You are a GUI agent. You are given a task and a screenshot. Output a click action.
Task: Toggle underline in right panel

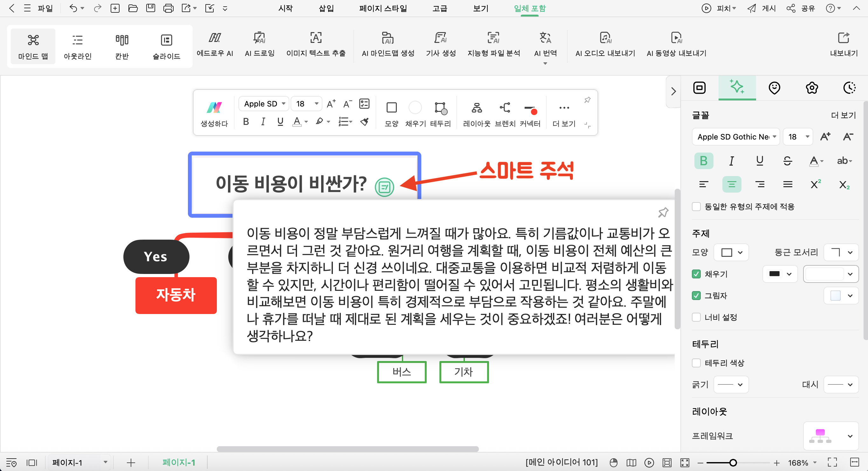coord(760,161)
